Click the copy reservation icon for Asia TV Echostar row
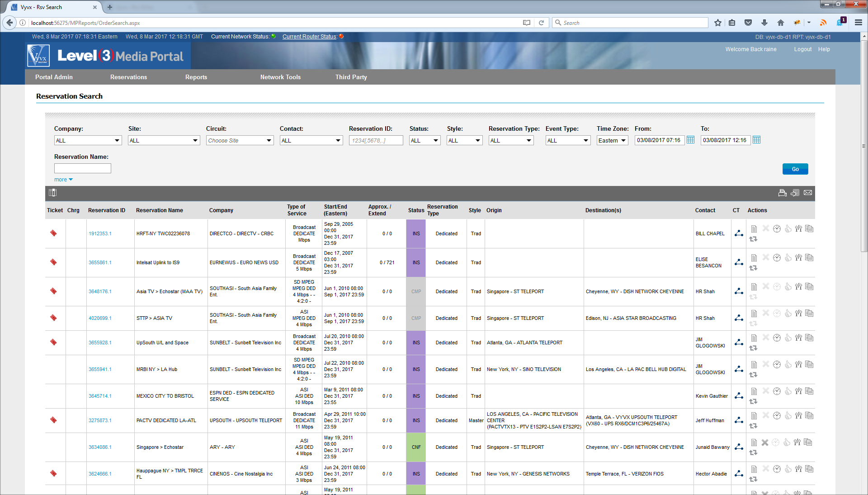868x495 pixels. (x=809, y=287)
